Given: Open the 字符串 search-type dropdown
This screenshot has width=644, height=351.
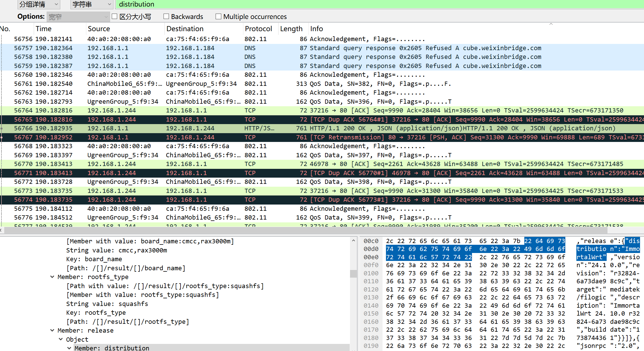Looking at the screenshot, I should (91, 4).
